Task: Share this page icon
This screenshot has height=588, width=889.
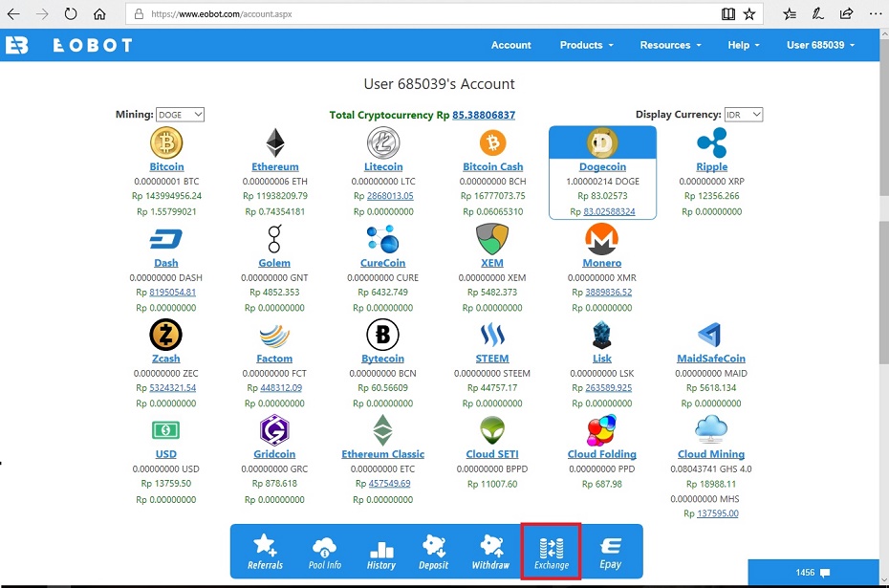Action: 846,14
